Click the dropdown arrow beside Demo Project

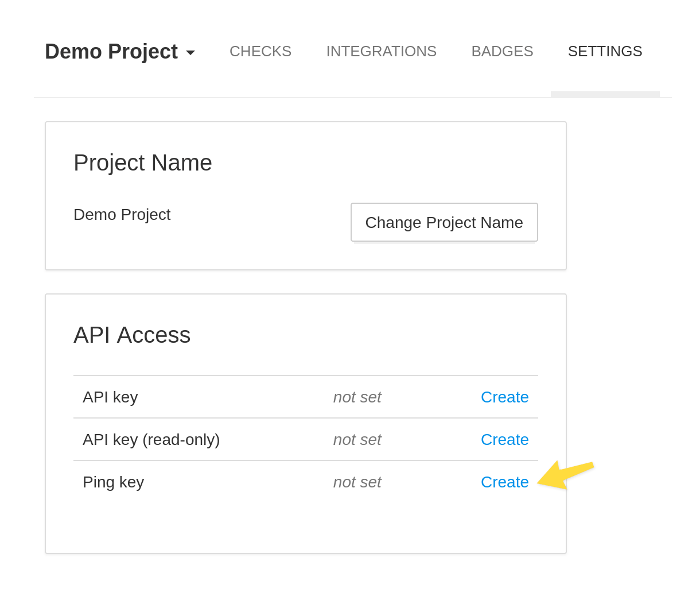tap(191, 52)
